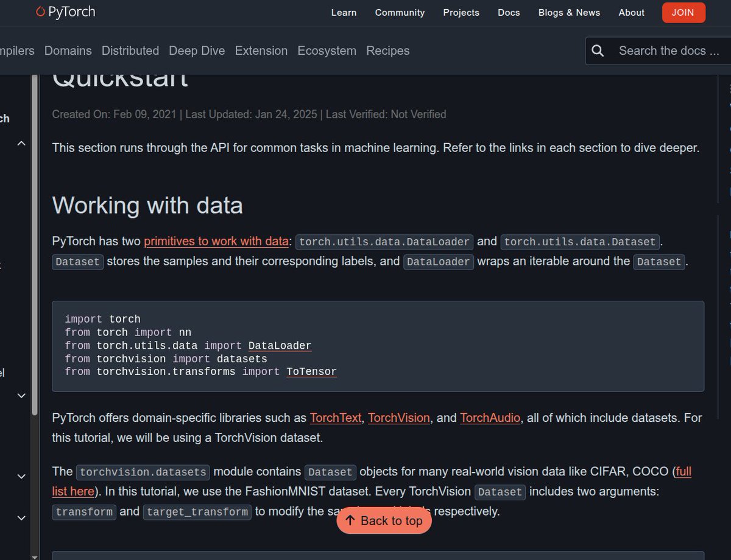Click the target_transform inline code
This screenshot has width=731, height=560.
pyautogui.click(x=197, y=512)
